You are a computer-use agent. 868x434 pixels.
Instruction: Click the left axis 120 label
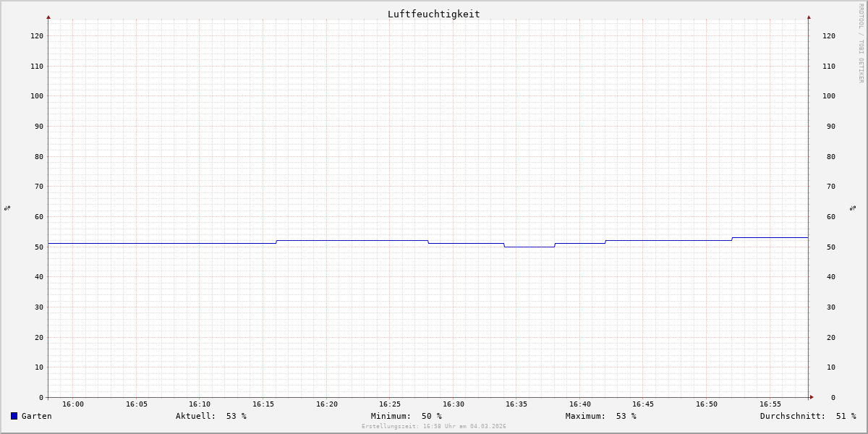tap(37, 36)
